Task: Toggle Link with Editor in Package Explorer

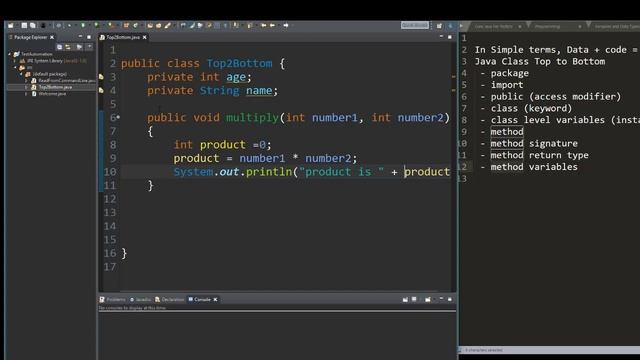Action: tap(68, 47)
